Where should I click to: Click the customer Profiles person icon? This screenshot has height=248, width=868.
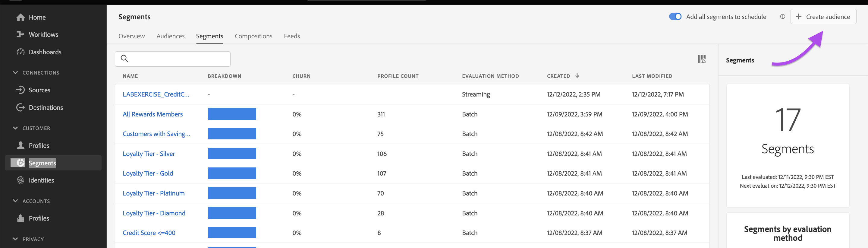[x=20, y=145]
